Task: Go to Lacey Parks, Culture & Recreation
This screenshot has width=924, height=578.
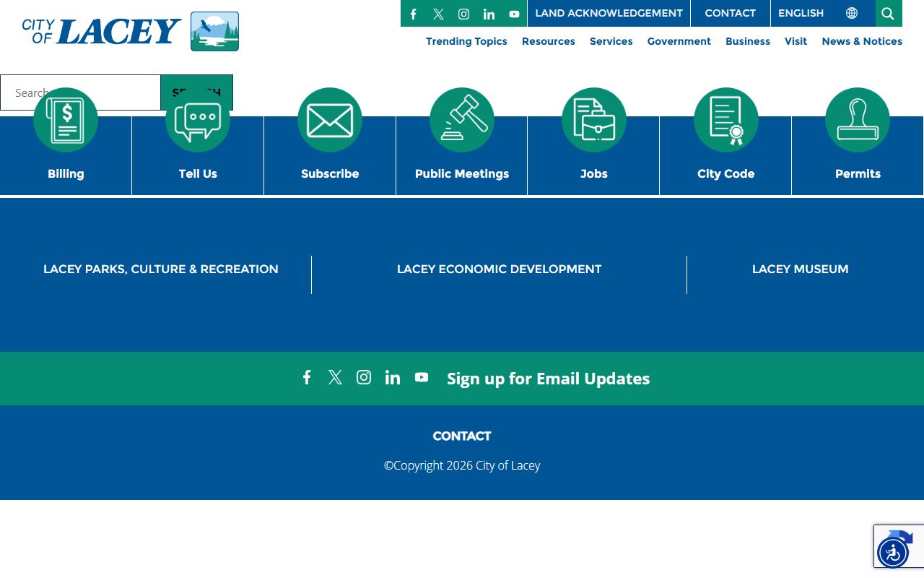Action: coord(161,269)
